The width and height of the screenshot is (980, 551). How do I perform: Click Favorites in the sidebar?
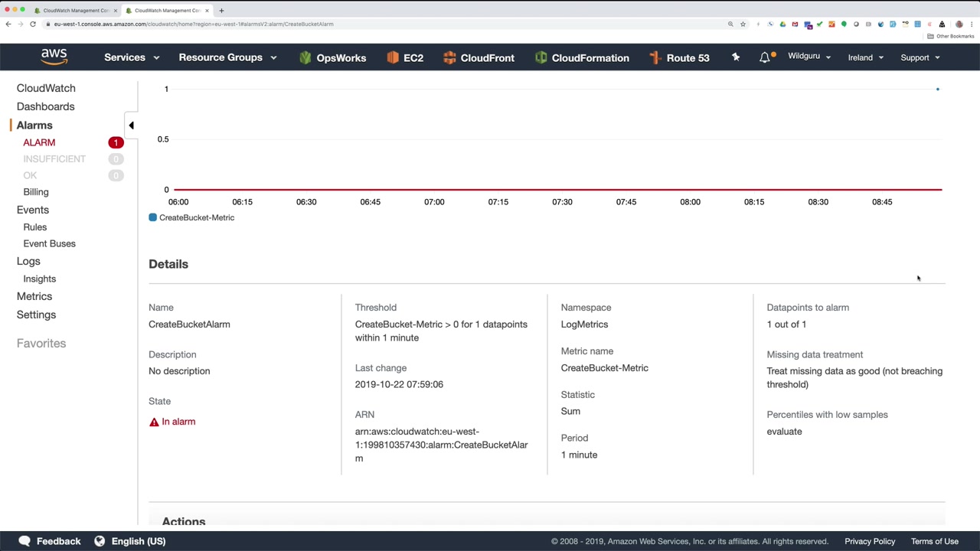click(x=41, y=344)
